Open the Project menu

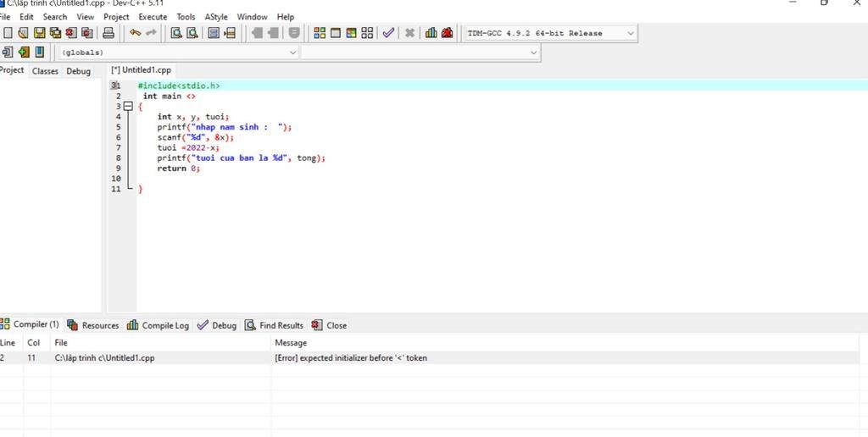[x=116, y=17]
